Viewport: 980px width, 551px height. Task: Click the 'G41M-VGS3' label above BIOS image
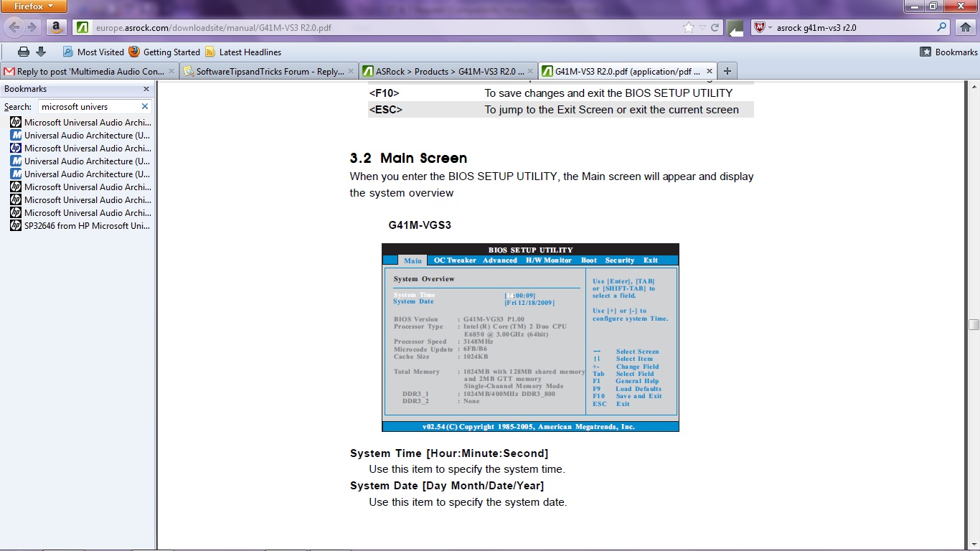(420, 225)
